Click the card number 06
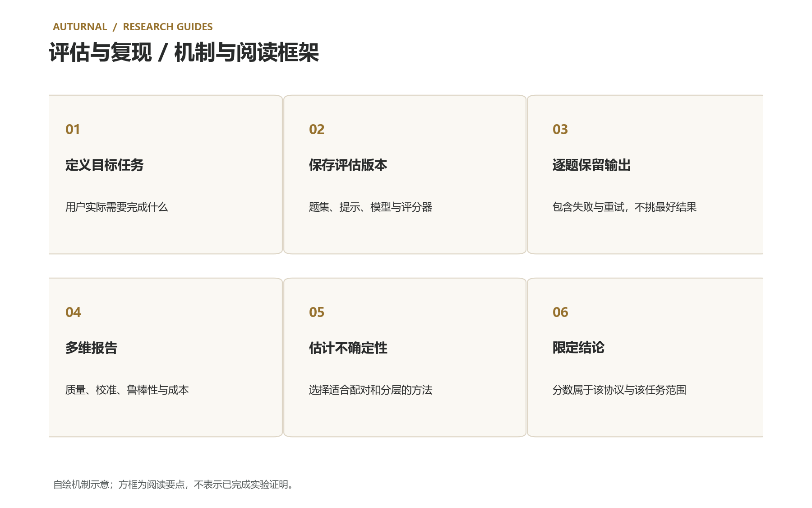 click(x=560, y=312)
